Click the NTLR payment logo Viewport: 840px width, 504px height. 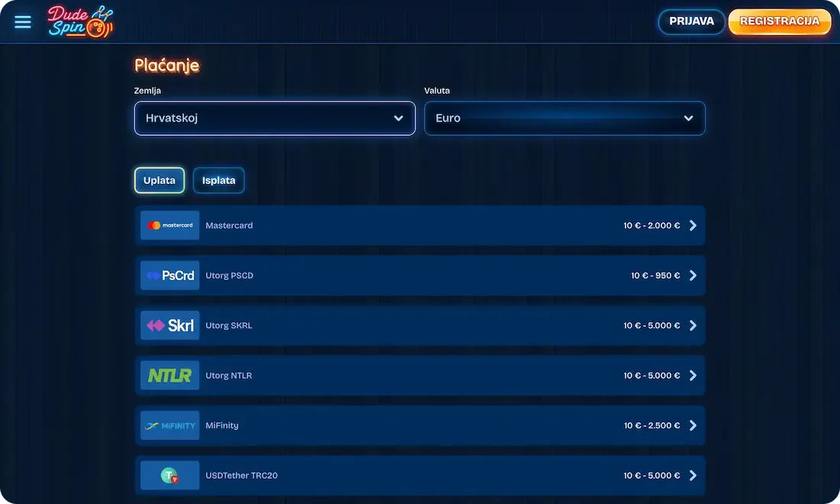170,376
